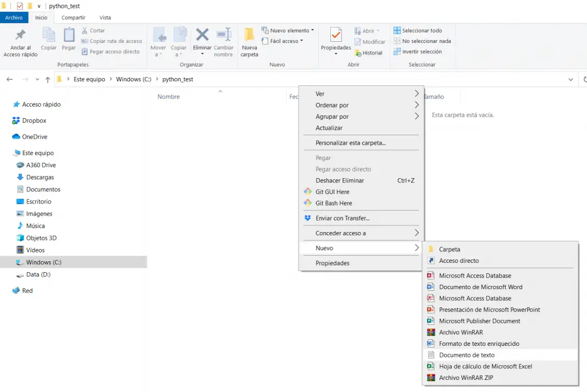
Task: Switch to the Vista ribbon tab
Action: click(x=105, y=18)
